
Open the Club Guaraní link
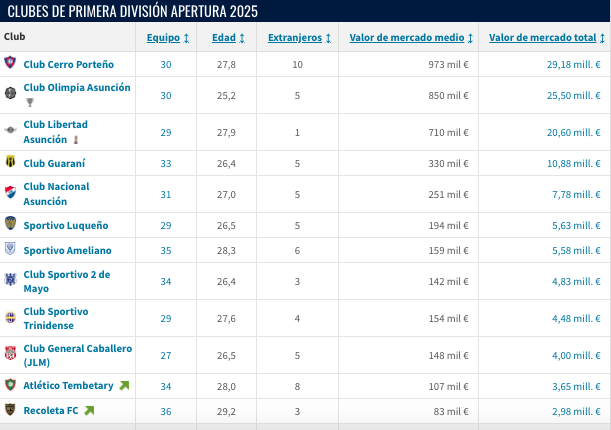pyautogui.click(x=54, y=163)
